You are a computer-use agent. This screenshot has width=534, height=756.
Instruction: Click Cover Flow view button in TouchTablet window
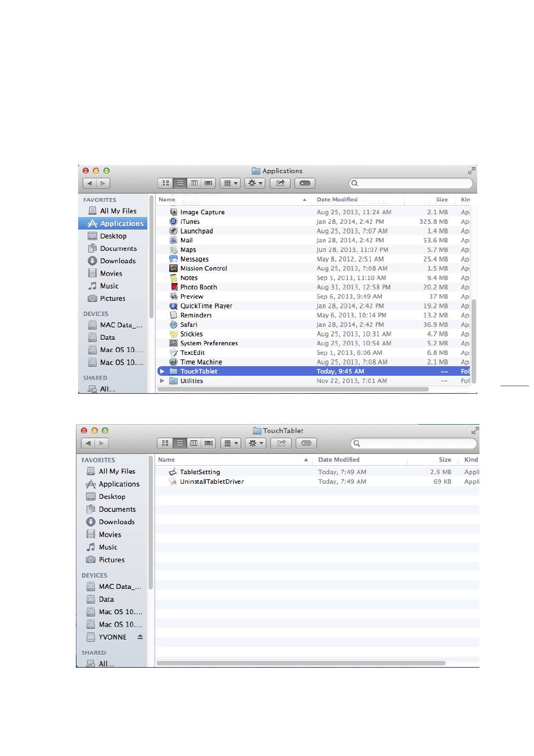(x=209, y=443)
